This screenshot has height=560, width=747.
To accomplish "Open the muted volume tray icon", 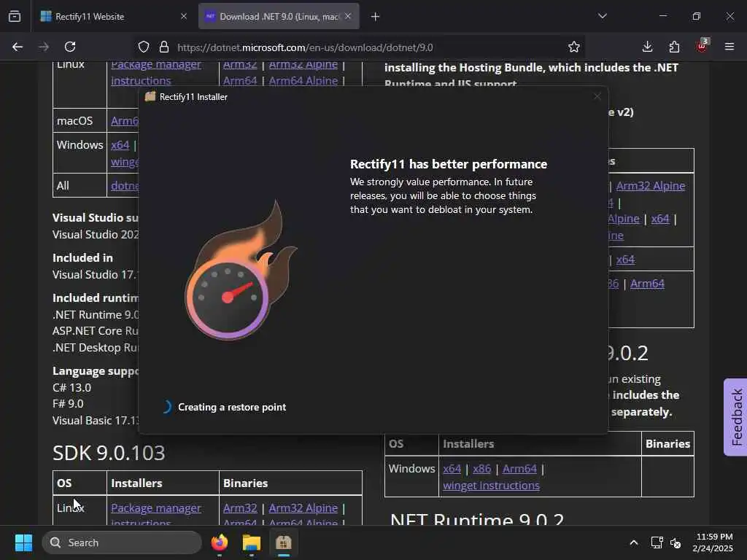I will point(676,542).
